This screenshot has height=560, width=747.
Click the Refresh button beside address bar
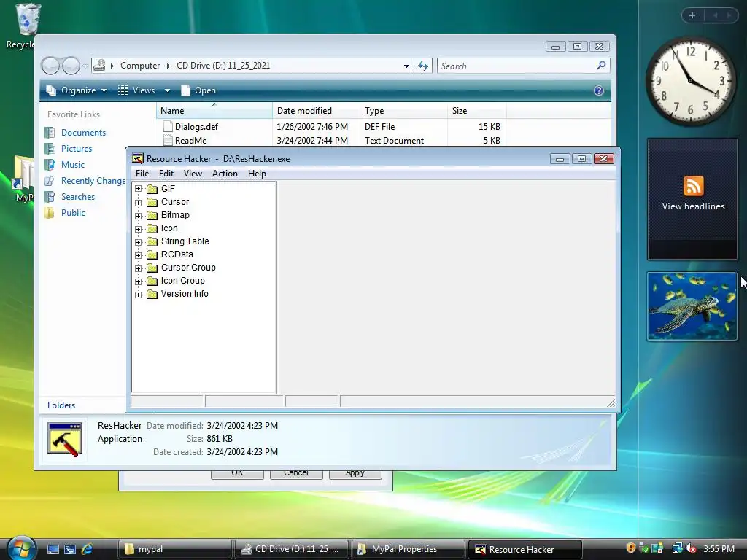423,66
